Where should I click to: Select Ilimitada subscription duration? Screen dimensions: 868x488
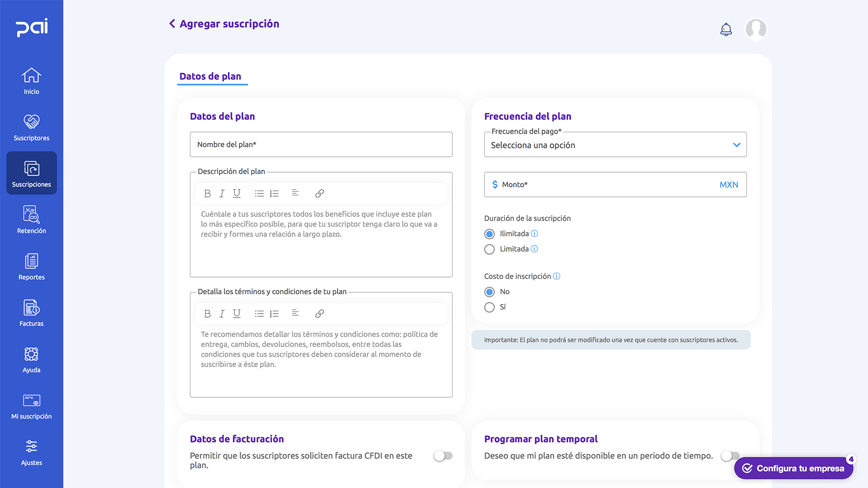(489, 234)
